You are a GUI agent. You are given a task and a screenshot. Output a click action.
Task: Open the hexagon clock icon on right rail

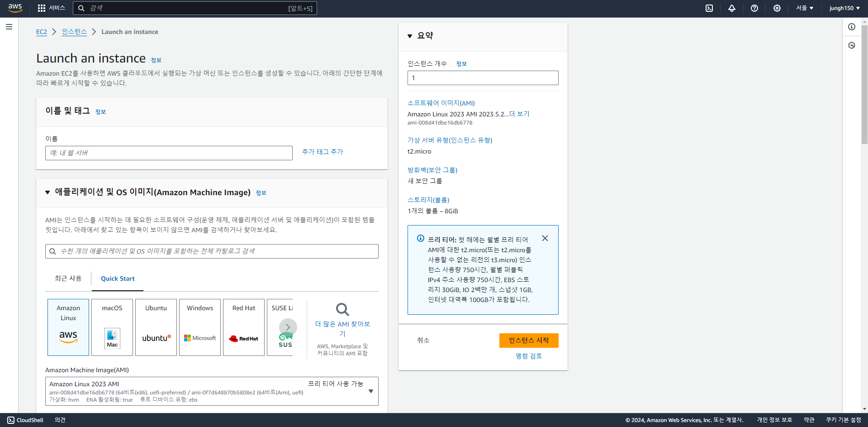pyautogui.click(x=852, y=45)
